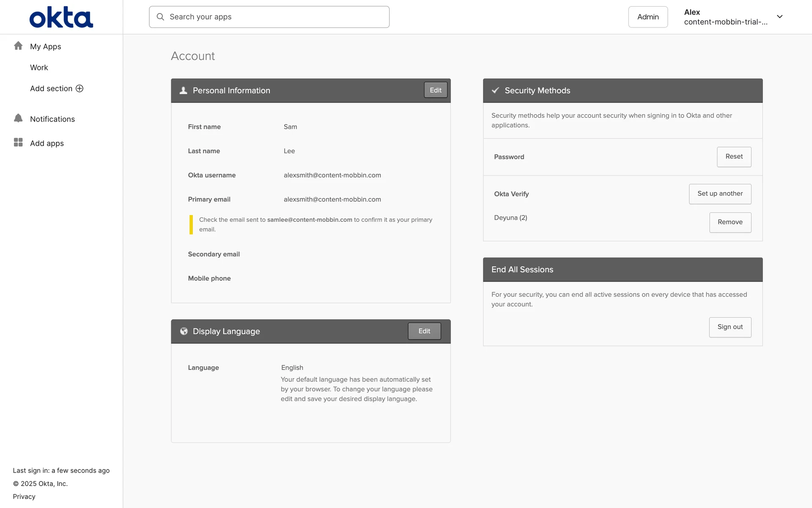
Task: Reset the account password
Action: tap(734, 157)
